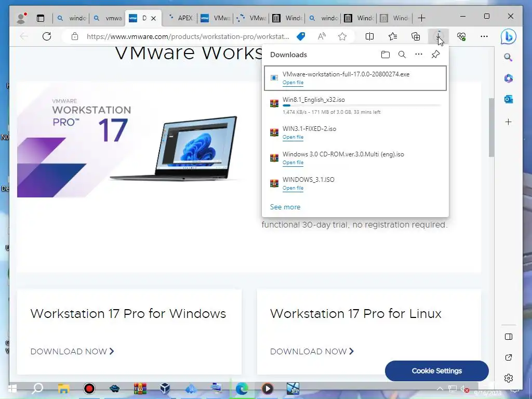Search downloads in Downloads panel

tap(402, 55)
